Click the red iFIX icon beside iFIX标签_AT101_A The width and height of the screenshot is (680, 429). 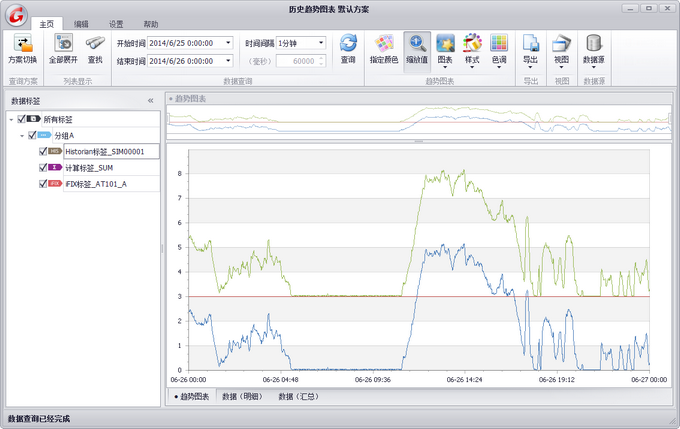coord(55,183)
